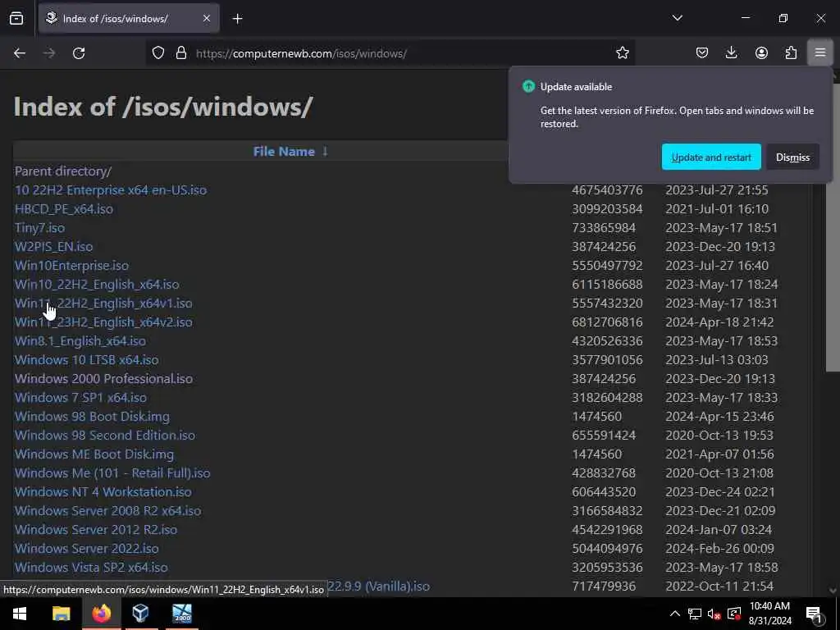
Task: Open Win11_23H2_English_x64v2.iso link
Action: point(103,322)
